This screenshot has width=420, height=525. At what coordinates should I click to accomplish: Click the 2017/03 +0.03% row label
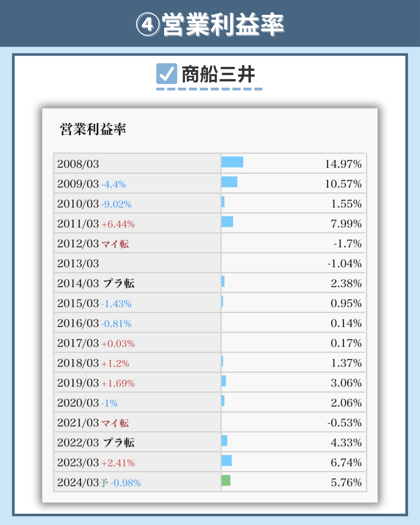pyautogui.click(x=96, y=343)
